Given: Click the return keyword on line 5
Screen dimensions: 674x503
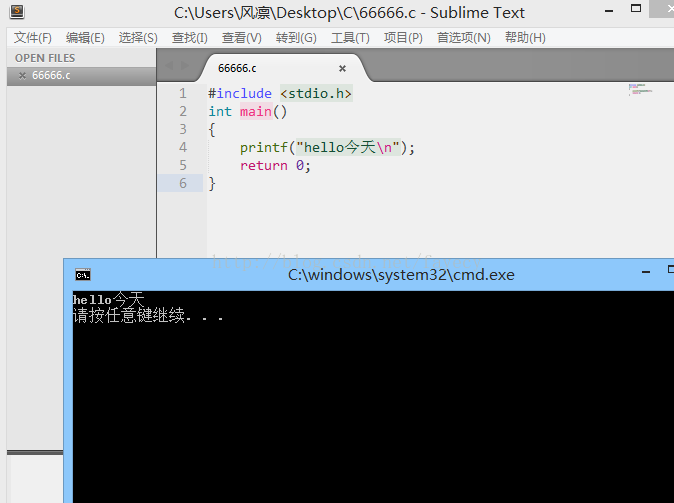Looking at the screenshot, I should click(263, 166).
